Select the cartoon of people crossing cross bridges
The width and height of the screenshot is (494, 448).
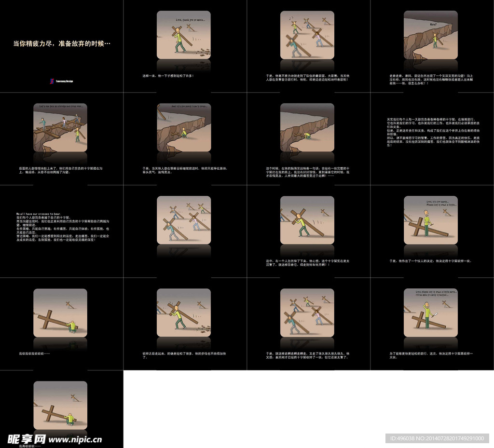coord(60,127)
